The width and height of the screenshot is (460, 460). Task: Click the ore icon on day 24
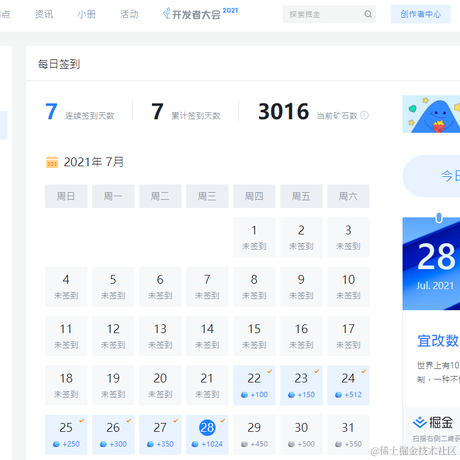[338, 395]
